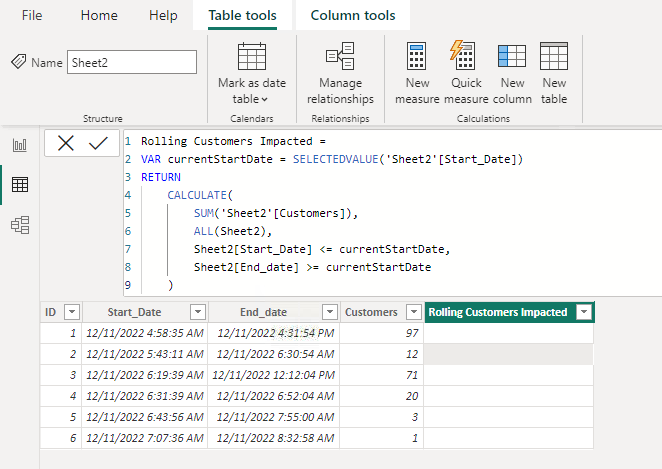Click ALL(Sheet2) in the formula

point(233,231)
